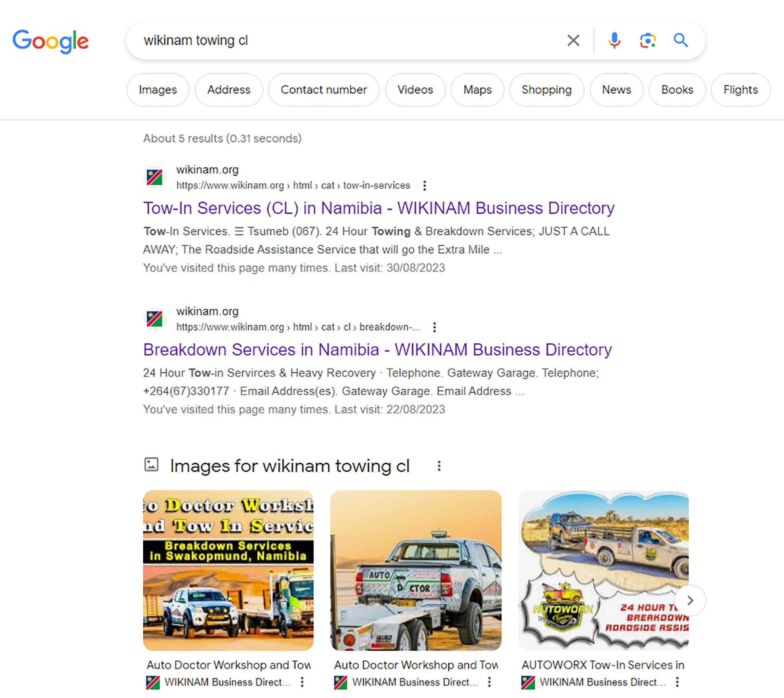This screenshot has height=698, width=784.
Task: Open Tow-In Services (CL) in Namibia link
Action: 379,208
